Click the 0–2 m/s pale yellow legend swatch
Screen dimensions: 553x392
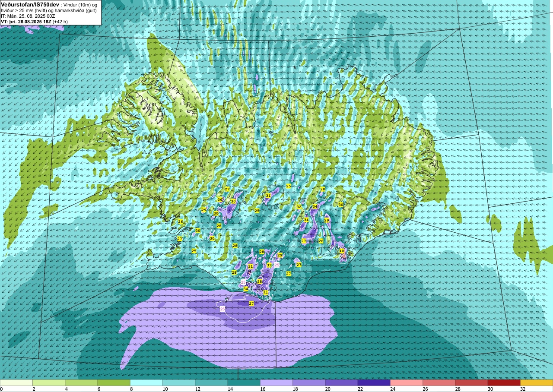click(x=16, y=383)
